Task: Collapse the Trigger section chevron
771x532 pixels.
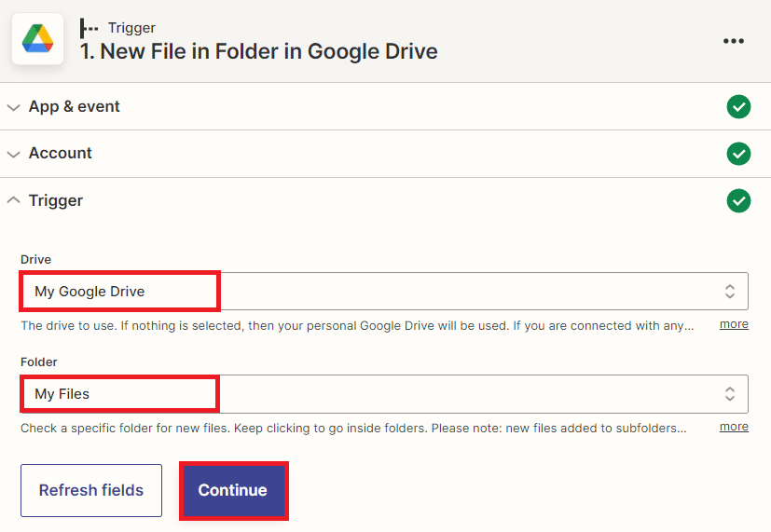Action: [x=13, y=200]
